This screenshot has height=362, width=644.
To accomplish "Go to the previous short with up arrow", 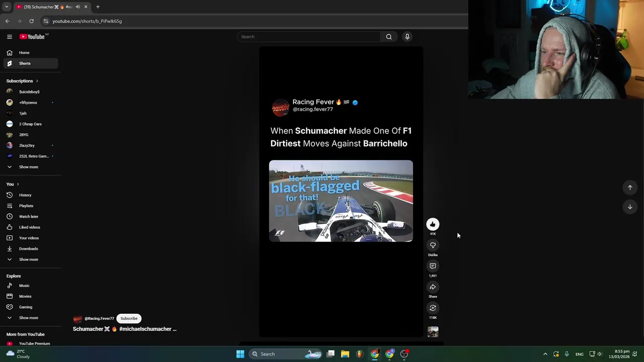I will click(630, 188).
